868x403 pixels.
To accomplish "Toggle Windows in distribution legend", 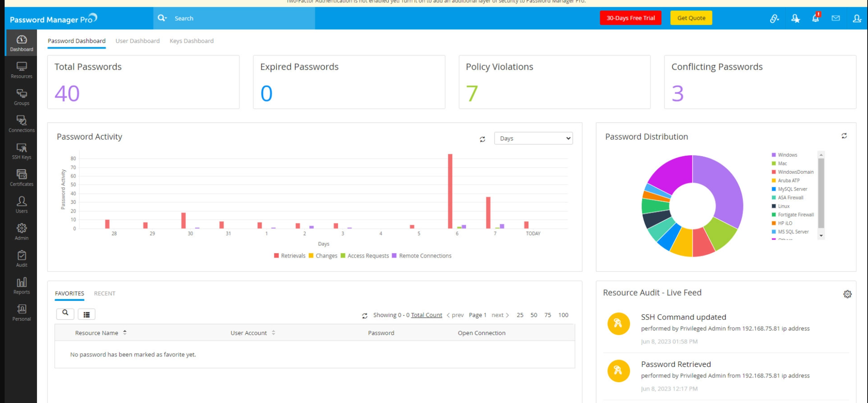I will (784, 155).
